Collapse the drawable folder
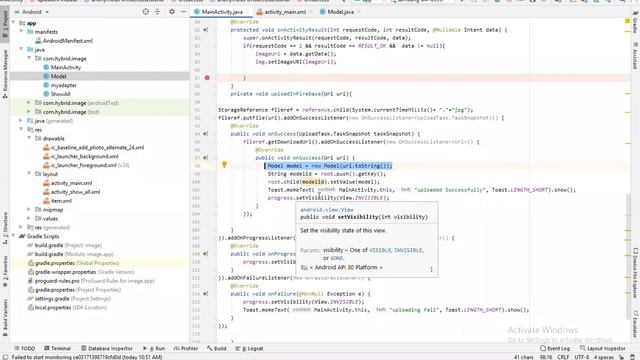The width and height of the screenshot is (640, 360). (x=29, y=138)
